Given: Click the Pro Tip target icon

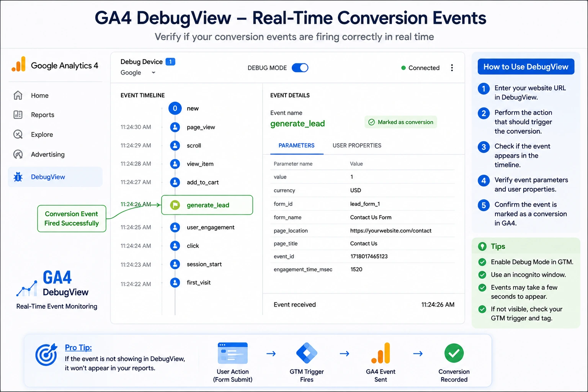Looking at the screenshot, I should (x=46, y=354).
